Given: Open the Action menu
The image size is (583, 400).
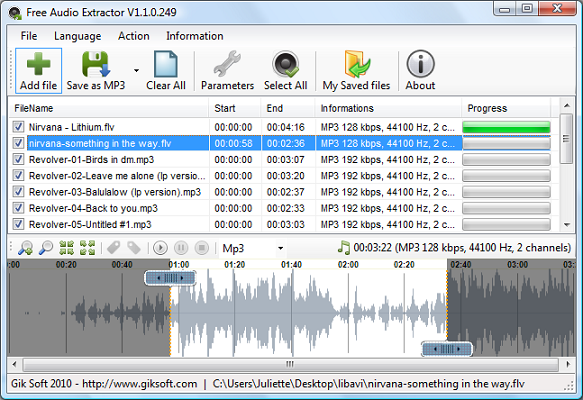Looking at the screenshot, I should 133,36.
